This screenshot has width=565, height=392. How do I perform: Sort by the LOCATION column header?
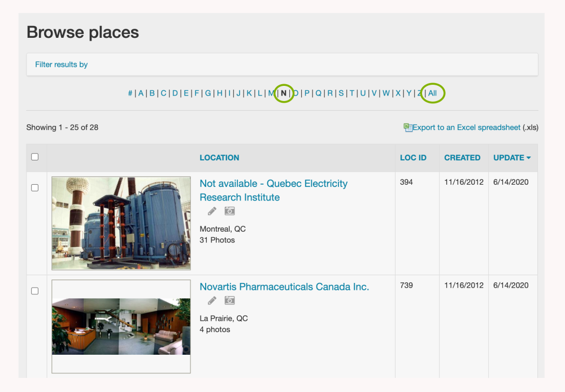(x=219, y=158)
